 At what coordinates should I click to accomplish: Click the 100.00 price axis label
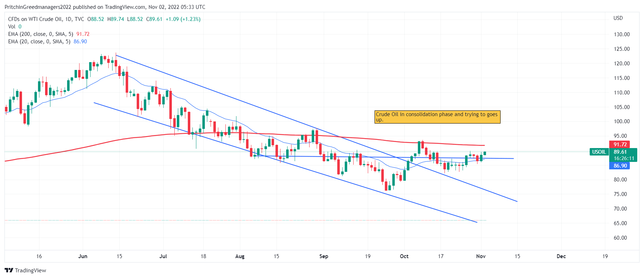coord(622,121)
